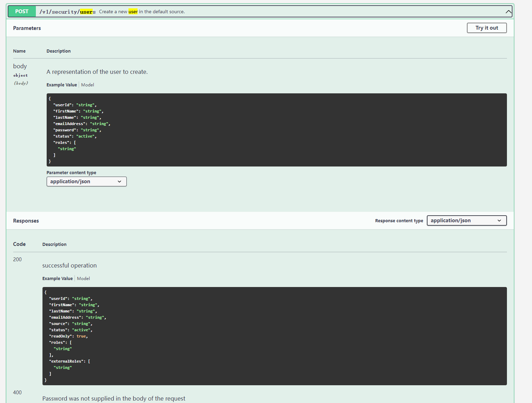Screen dimensions: 532x403
Task: Switch to Model tab under body parameter
Action: tap(87, 85)
